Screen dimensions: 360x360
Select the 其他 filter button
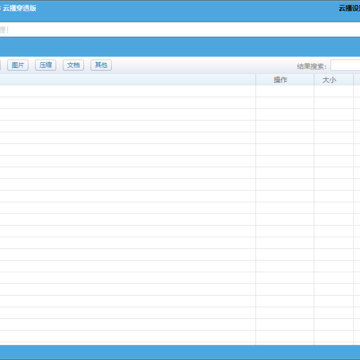tap(101, 65)
